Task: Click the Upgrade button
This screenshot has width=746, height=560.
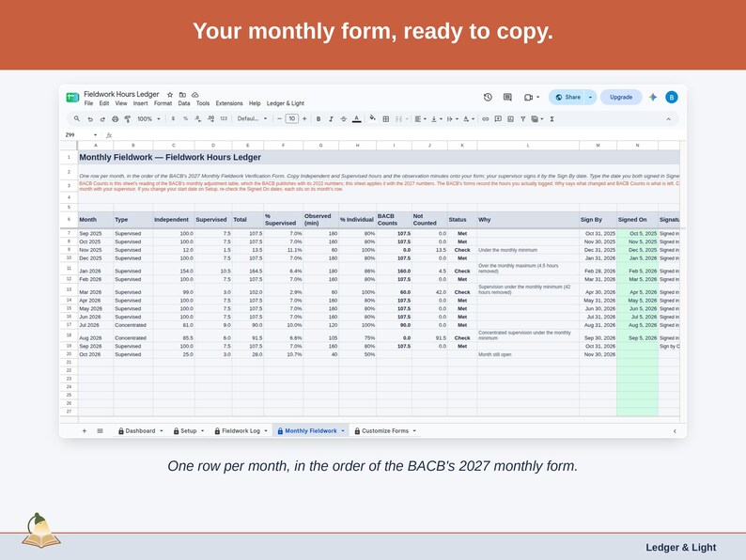Action: coord(621,97)
